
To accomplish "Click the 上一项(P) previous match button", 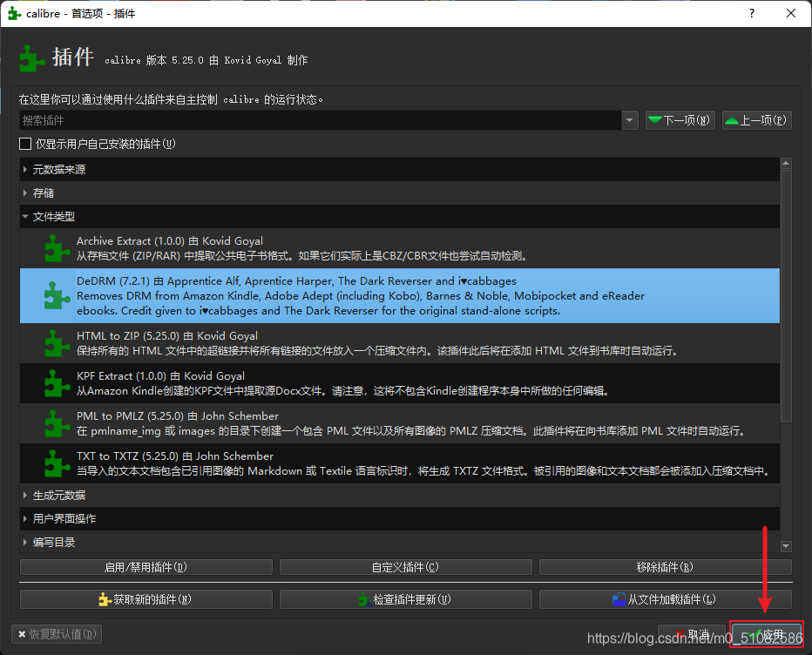I will coord(756,120).
